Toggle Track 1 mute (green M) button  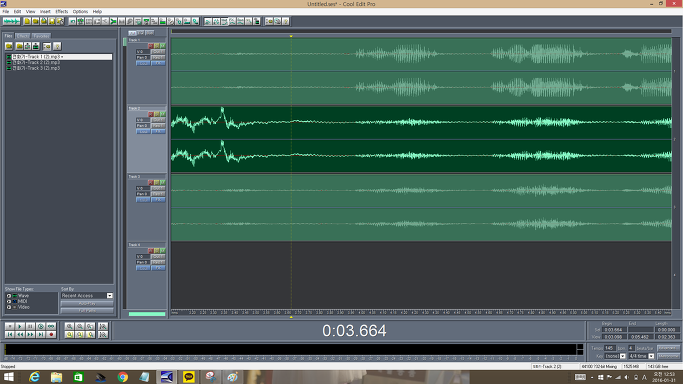pyautogui.click(x=162, y=46)
